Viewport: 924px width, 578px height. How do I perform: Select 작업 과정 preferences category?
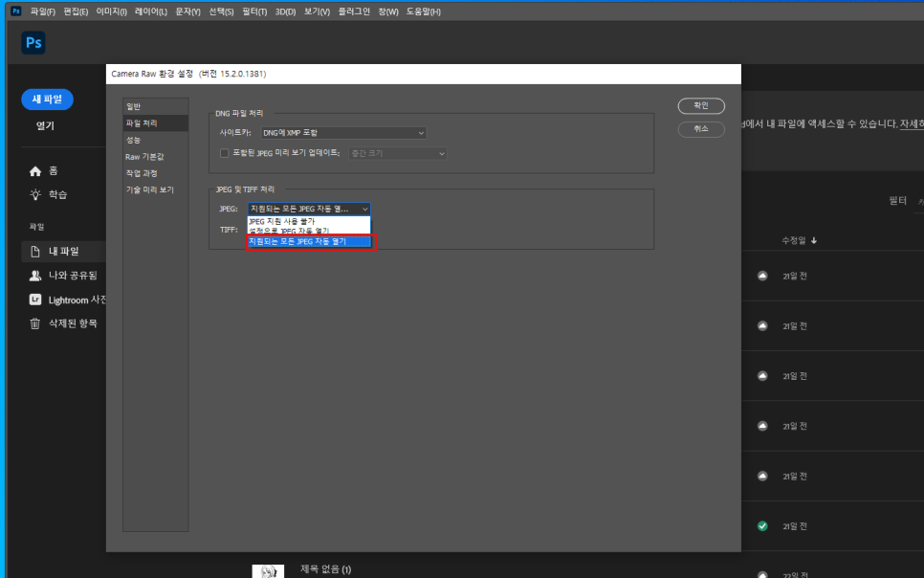(x=156, y=173)
